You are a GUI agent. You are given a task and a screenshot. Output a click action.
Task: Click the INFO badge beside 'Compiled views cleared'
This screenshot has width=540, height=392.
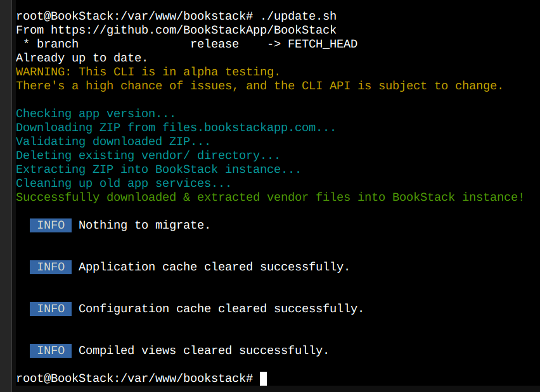click(x=51, y=351)
